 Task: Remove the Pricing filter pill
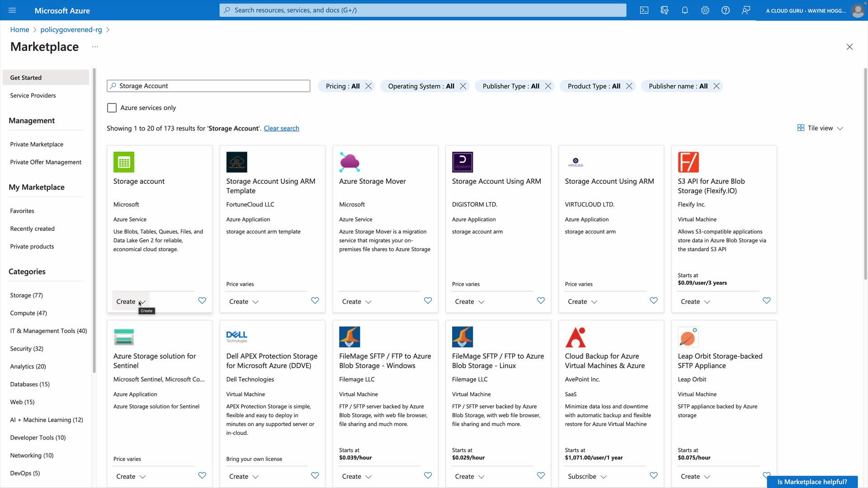368,86
